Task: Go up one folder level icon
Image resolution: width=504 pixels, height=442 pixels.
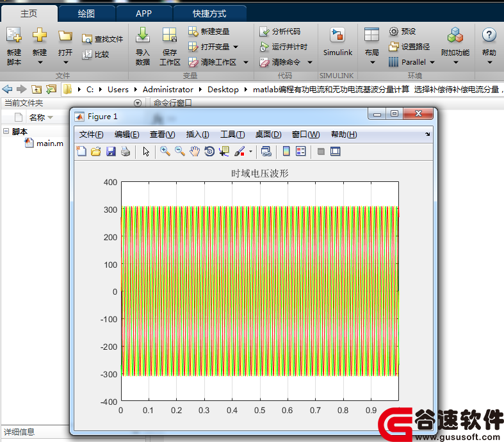Action: 37,89
